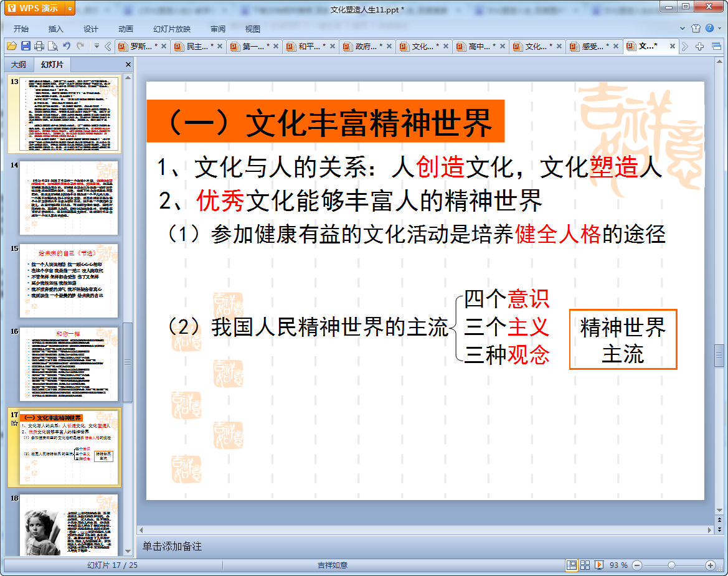
Task: Click the Print icon
Action: (39, 46)
